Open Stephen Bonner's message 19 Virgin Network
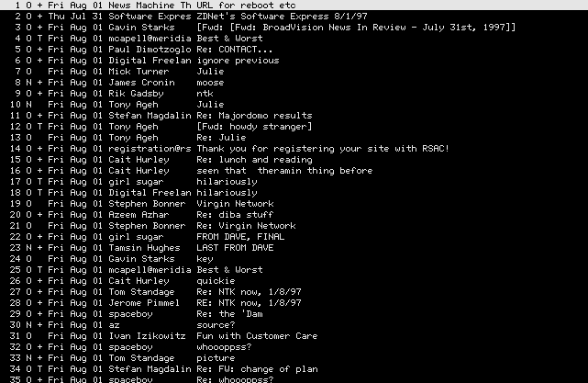This screenshot has width=588, height=383. click(x=294, y=204)
